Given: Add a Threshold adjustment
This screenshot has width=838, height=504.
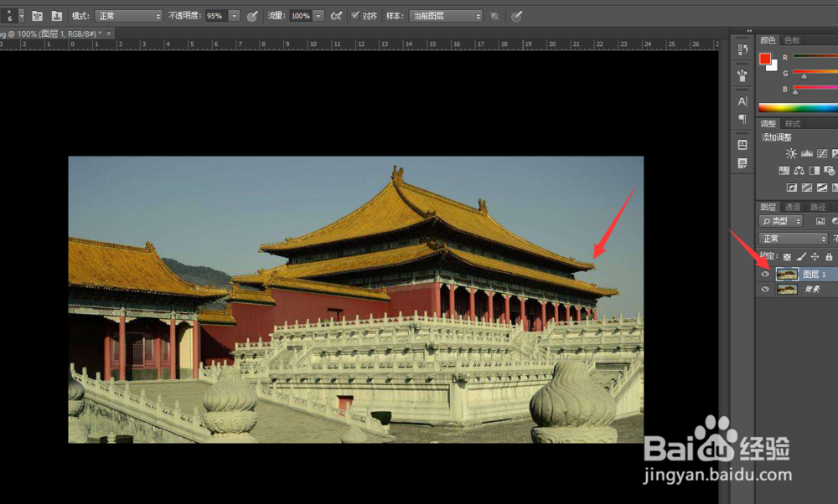Looking at the screenshot, I should click(822, 188).
